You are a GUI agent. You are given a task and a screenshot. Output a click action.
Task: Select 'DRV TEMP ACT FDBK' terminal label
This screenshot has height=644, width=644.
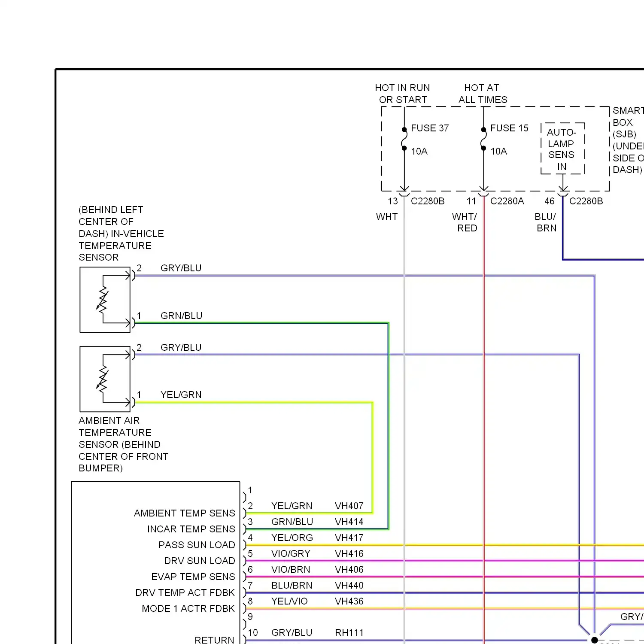(185, 592)
